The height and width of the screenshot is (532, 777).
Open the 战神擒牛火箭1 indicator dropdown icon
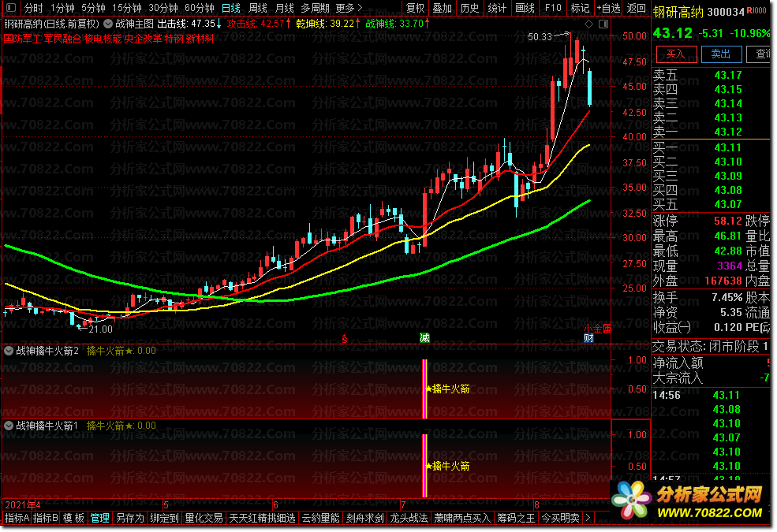tap(9, 426)
